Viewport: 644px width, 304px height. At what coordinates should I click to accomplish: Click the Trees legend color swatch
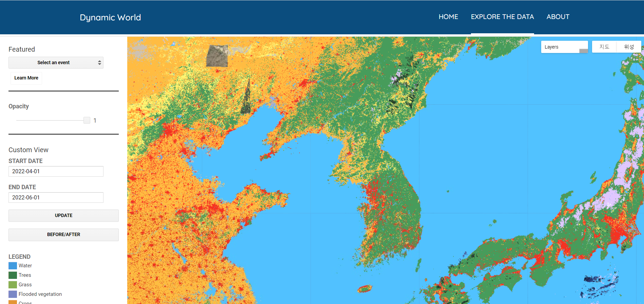click(x=13, y=275)
